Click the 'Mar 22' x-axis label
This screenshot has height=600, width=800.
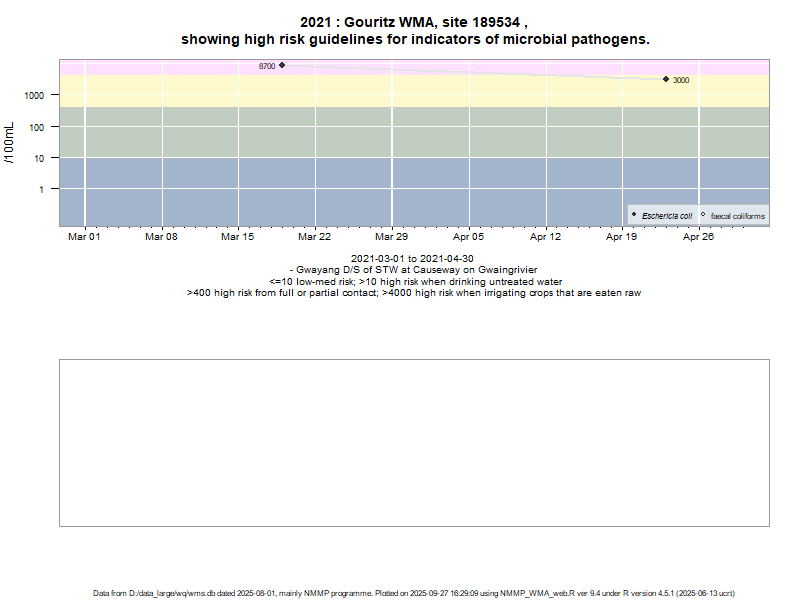click(314, 238)
